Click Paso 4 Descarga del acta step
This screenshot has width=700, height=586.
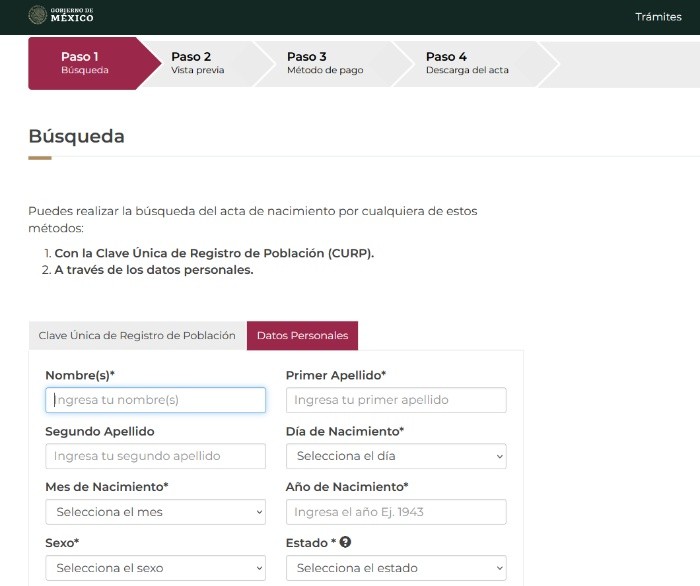point(466,63)
